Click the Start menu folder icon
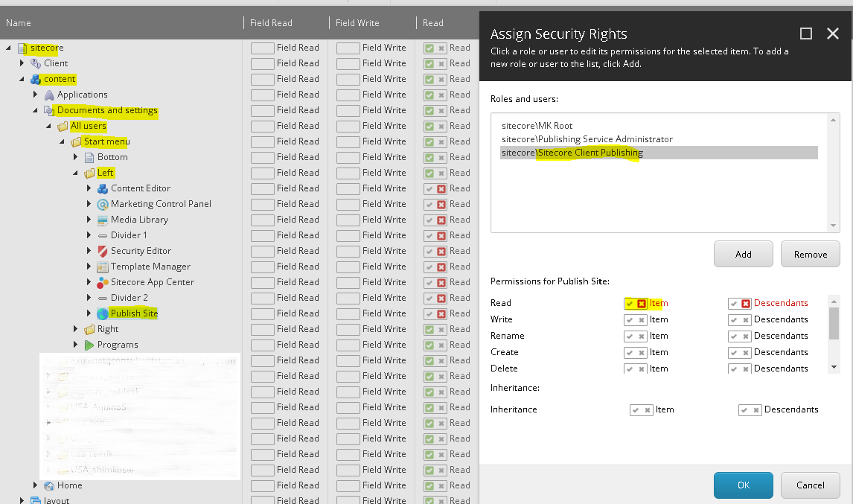853x504 pixels. [x=76, y=142]
